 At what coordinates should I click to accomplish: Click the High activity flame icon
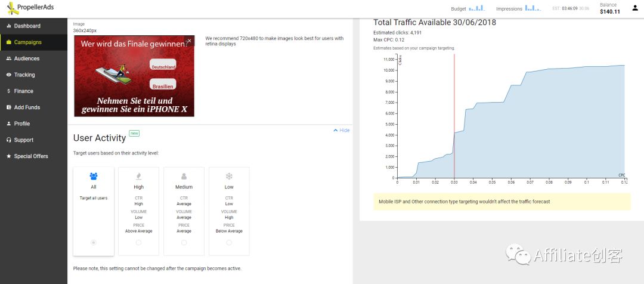(x=139, y=177)
